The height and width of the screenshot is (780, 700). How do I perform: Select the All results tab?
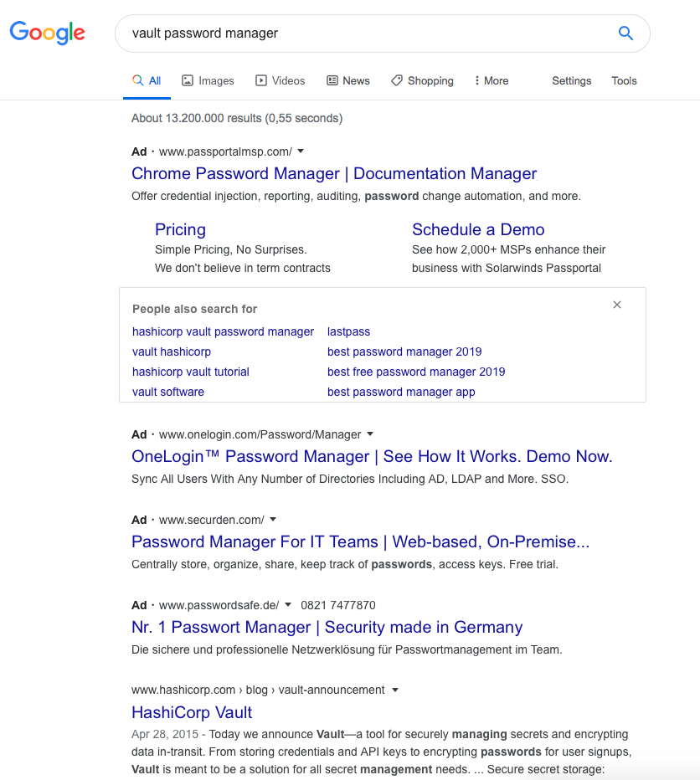pos(147,80)
